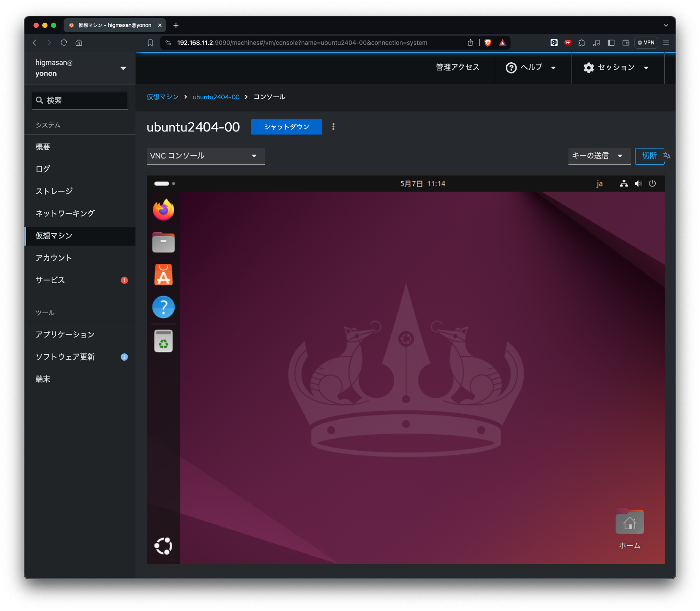Mute the speaker in the VM top bar
The image size is (700, 611).
pyautogui.click(x=638, y=183)
